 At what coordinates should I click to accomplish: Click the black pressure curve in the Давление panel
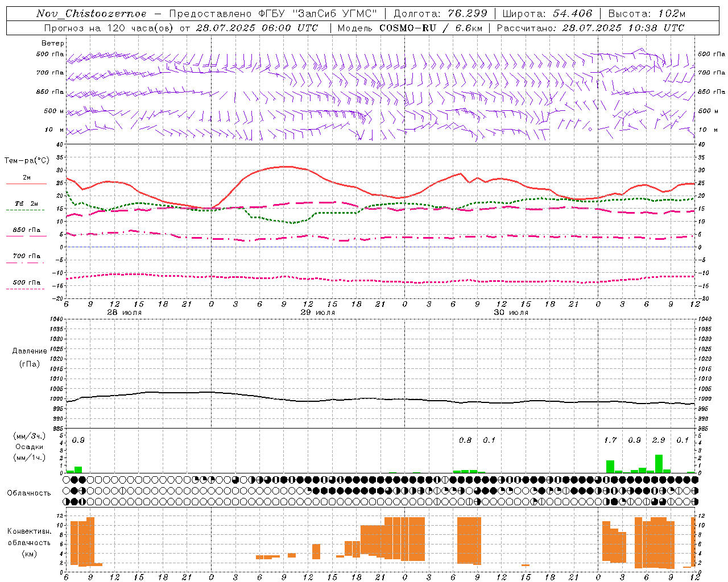[381, 398]
